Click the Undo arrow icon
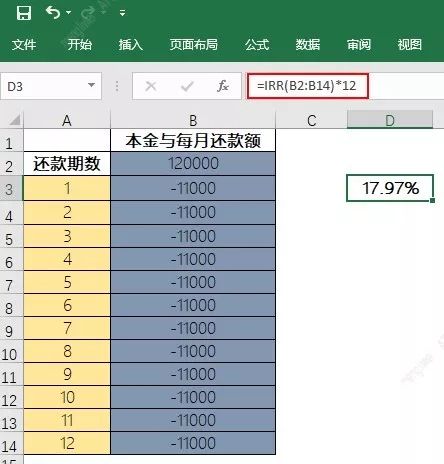The height and width of the screenshot is (464, 444). [53, 13]
